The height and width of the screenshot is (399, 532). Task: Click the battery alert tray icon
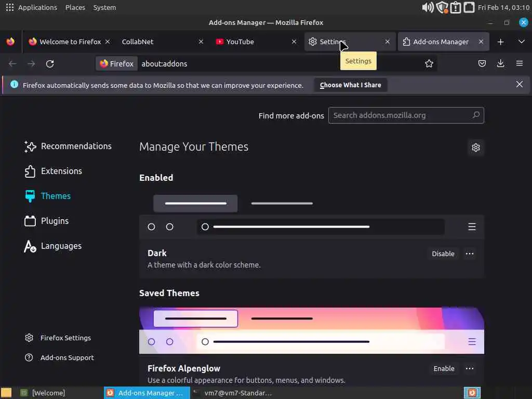[455, 7]
